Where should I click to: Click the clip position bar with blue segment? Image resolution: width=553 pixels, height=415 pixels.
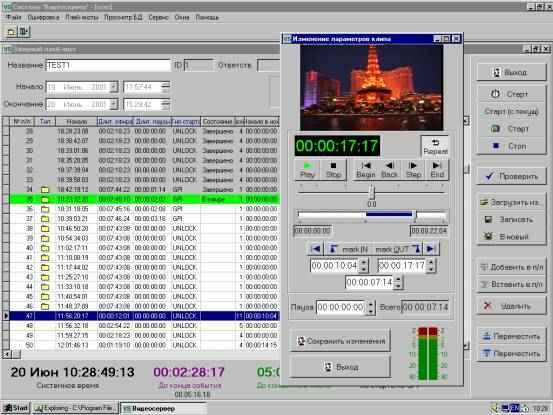[x=372, y=214]
